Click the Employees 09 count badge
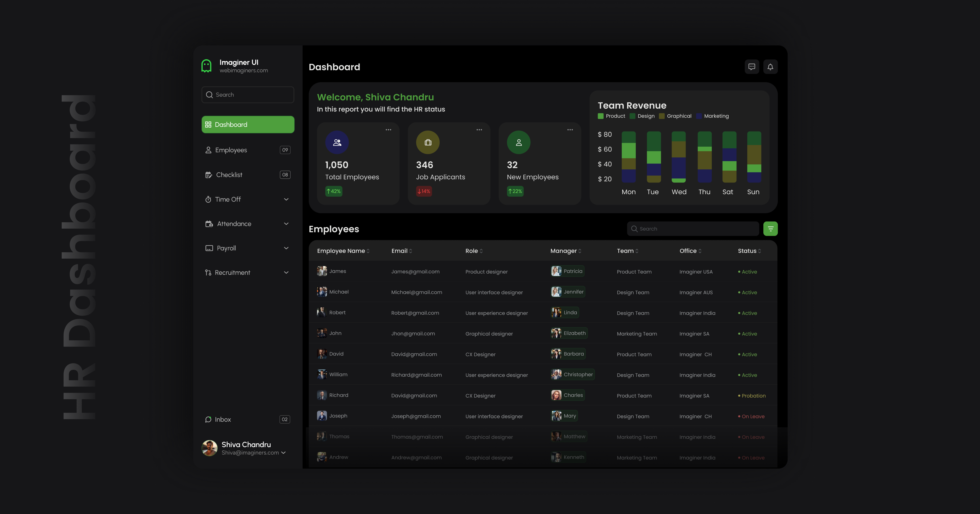The height and width of the screenshot is (514, 980). (x=285, y=150)
